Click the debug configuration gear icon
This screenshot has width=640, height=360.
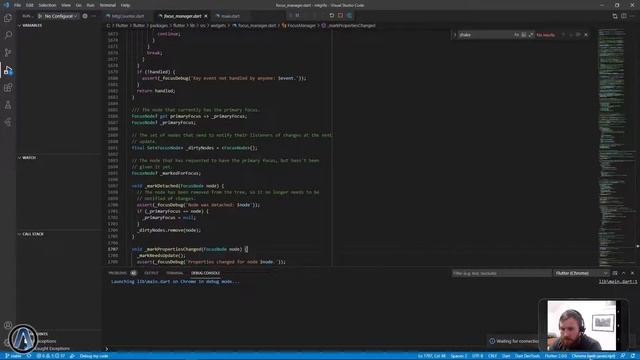85,16
